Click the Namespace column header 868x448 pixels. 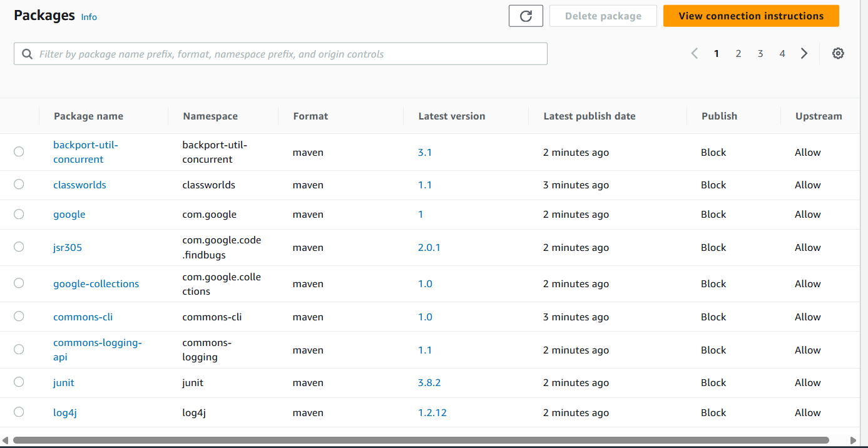tap(210, 116)
